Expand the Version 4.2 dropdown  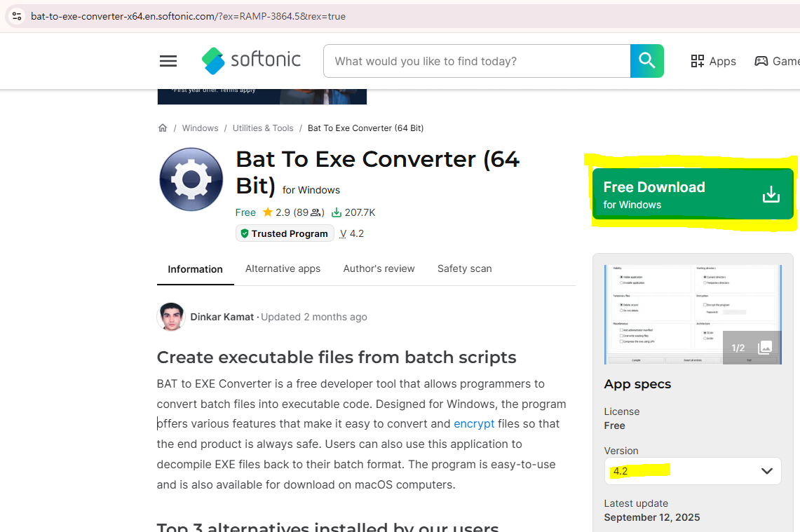click(692, 471)
